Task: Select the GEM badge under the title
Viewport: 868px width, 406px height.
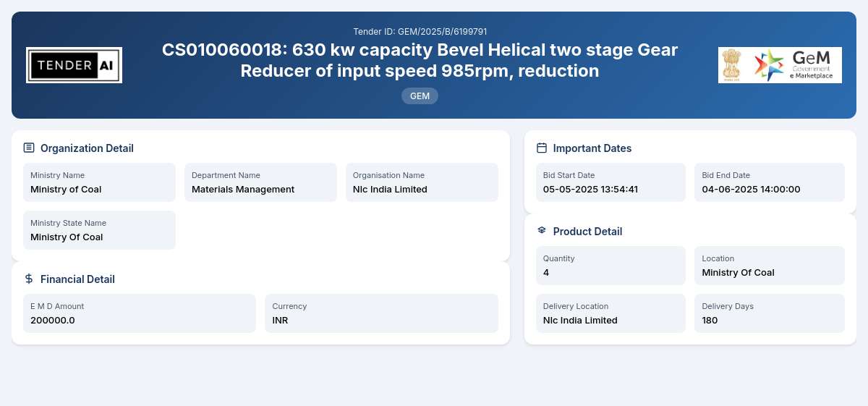Action: coord(420,96)
